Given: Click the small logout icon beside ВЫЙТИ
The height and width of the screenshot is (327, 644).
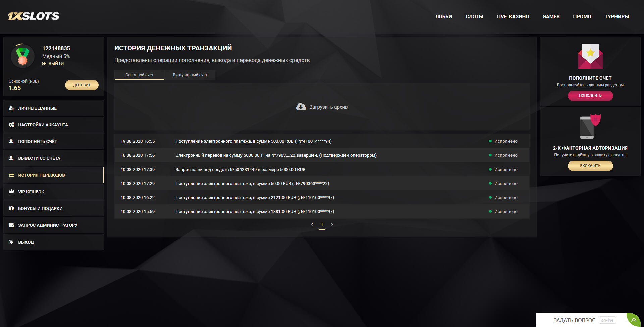Looking at the screenshot, I should click(x=44, y=63).
